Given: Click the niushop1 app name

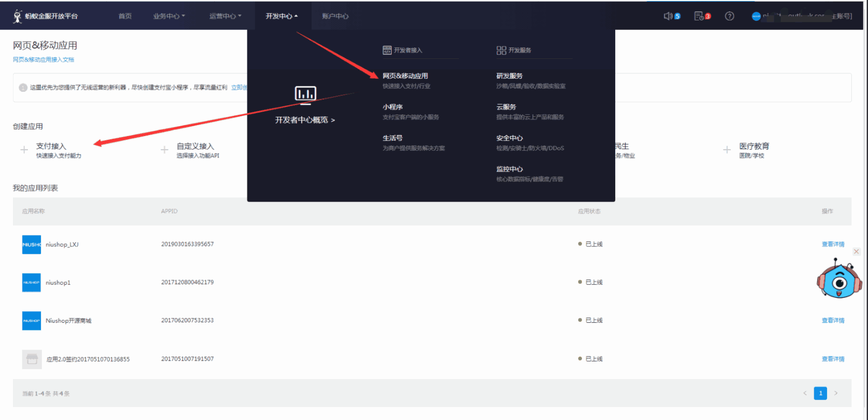Looking at the screenshot, I should tap(58, 282).
